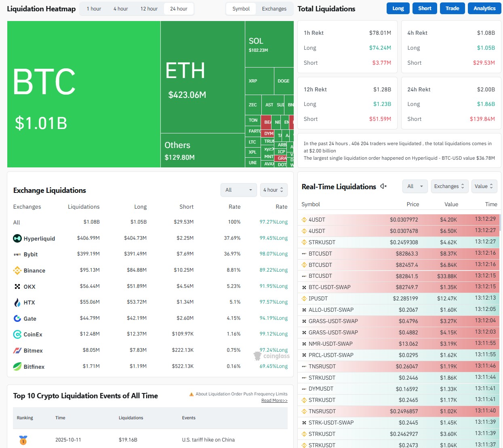This screenshot has width=503, height=448.
Task: Switch to the 12 hour tab
Action: click(x=148, y=8)
